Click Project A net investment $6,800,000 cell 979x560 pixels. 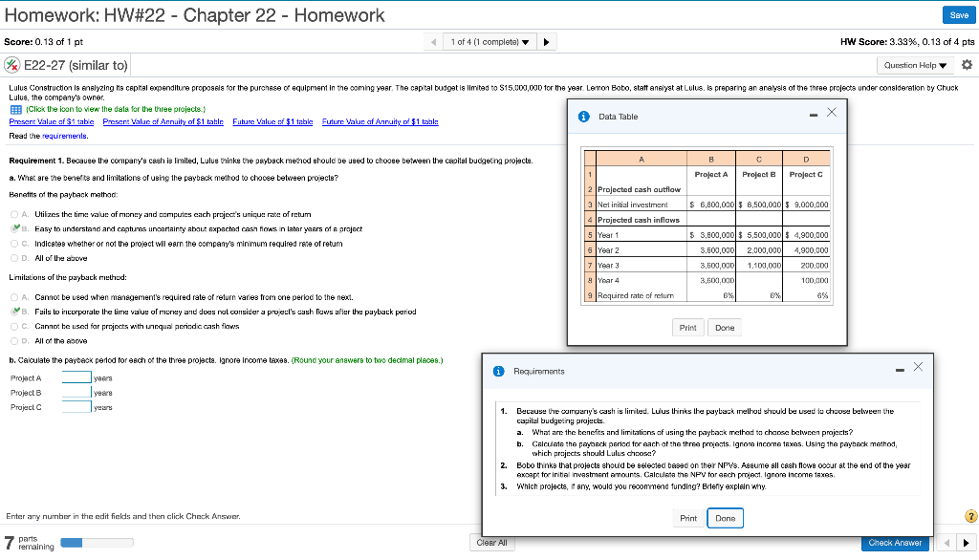click(x=711, y=205)
